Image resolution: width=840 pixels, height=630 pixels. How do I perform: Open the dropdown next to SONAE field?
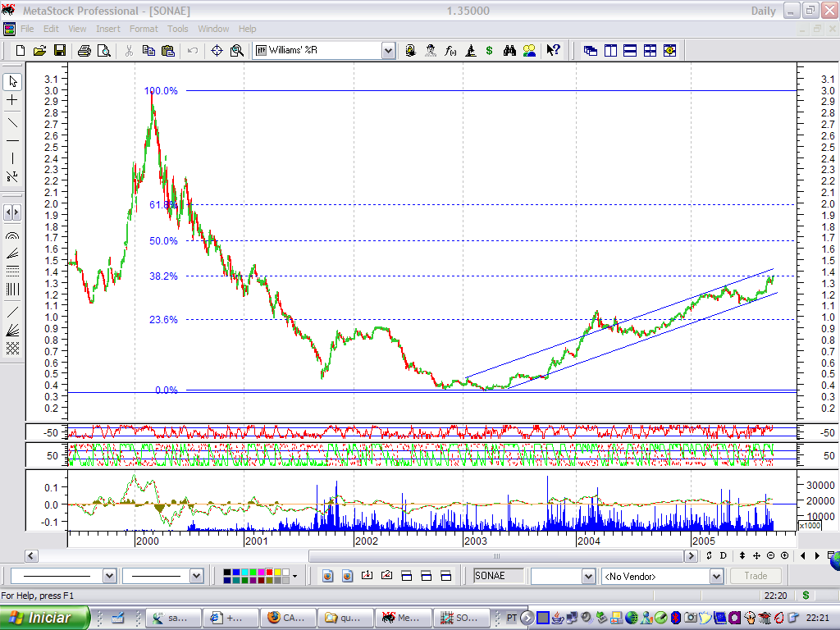coord(588,577)
